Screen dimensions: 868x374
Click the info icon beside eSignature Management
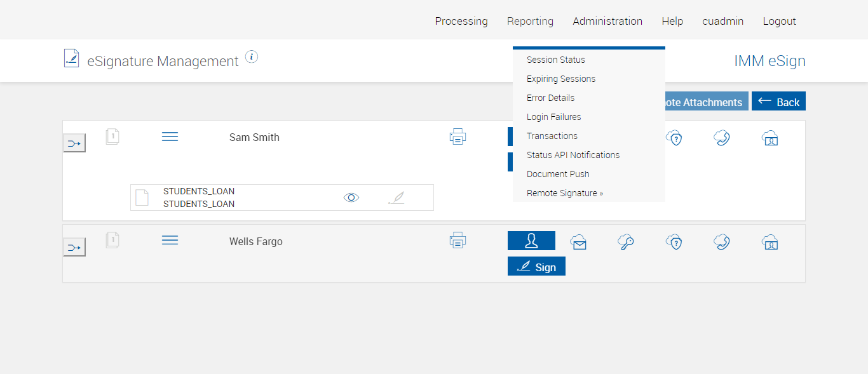coord(252,57)
